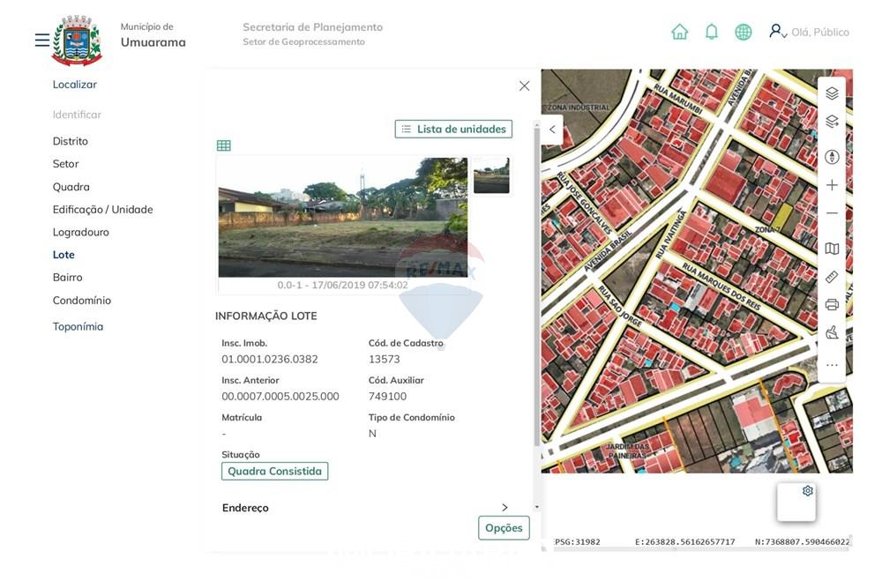Collapse the info panel with arrow
Screen dimensions: 882x588
click(x=552, y=130)
